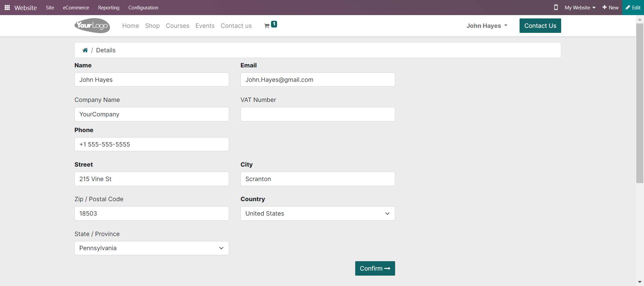Open the Reporting menu
This screenshot has height=286, width=644.
coord(109,7)
